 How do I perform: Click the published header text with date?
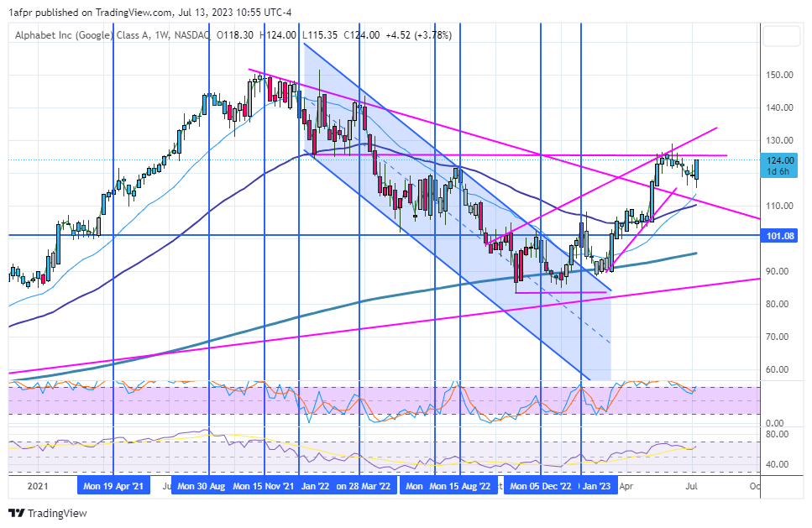pyautogui.click(x=150, y=13)
